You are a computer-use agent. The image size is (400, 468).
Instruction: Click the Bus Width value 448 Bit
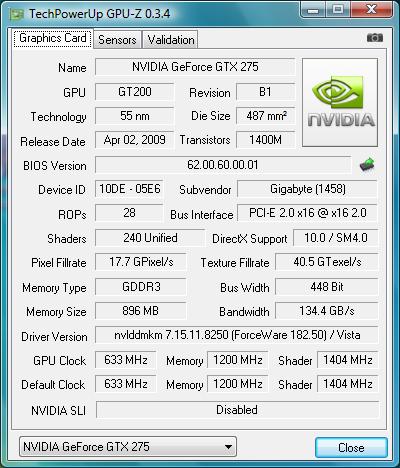tap(327, 287)
